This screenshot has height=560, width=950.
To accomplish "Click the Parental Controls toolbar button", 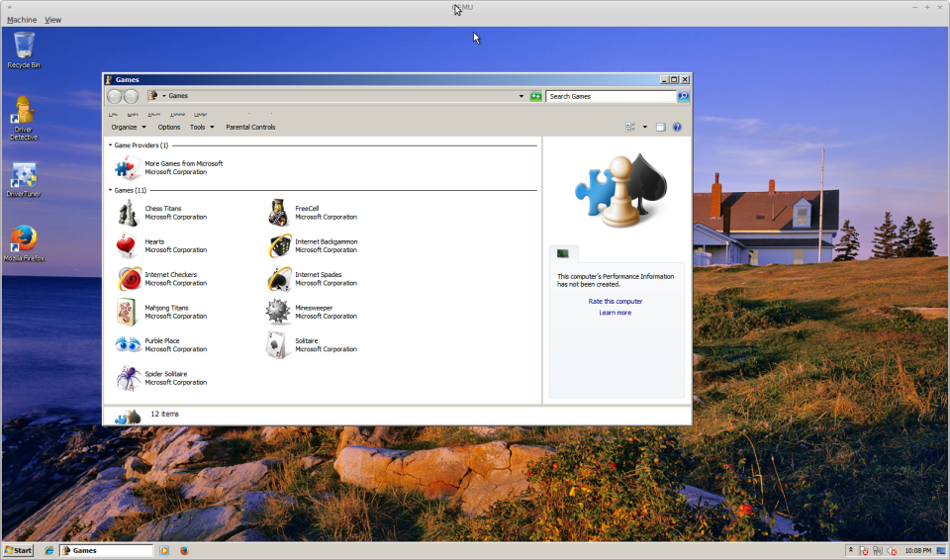I will tap(250, 128).
